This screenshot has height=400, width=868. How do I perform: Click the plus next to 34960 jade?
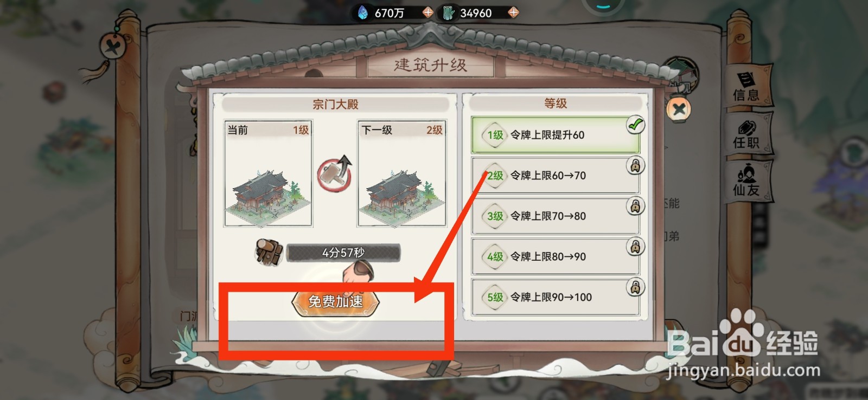pos(513,12)
